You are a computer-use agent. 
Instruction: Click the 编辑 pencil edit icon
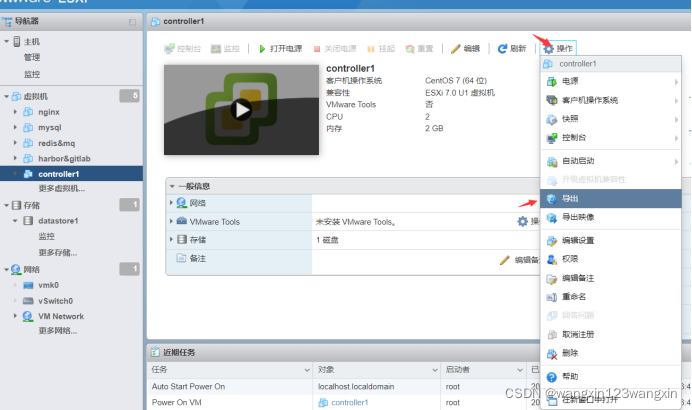(455, 49)
